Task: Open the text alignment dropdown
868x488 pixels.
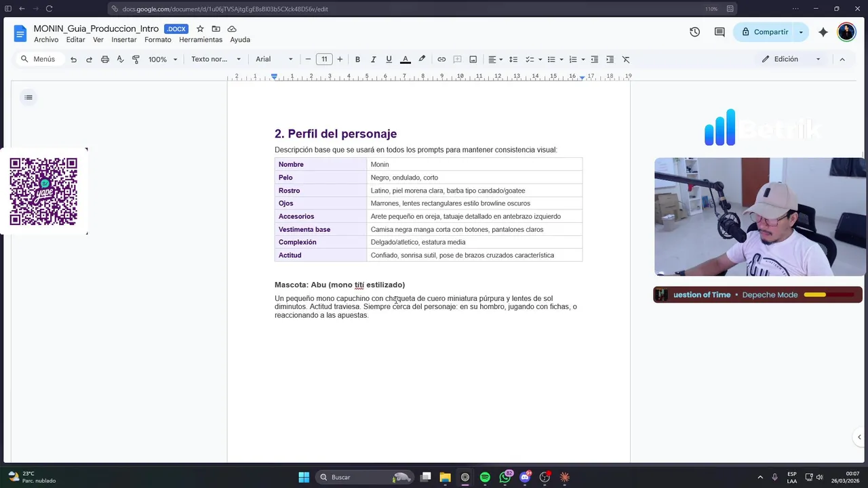Action: (496, 60)
